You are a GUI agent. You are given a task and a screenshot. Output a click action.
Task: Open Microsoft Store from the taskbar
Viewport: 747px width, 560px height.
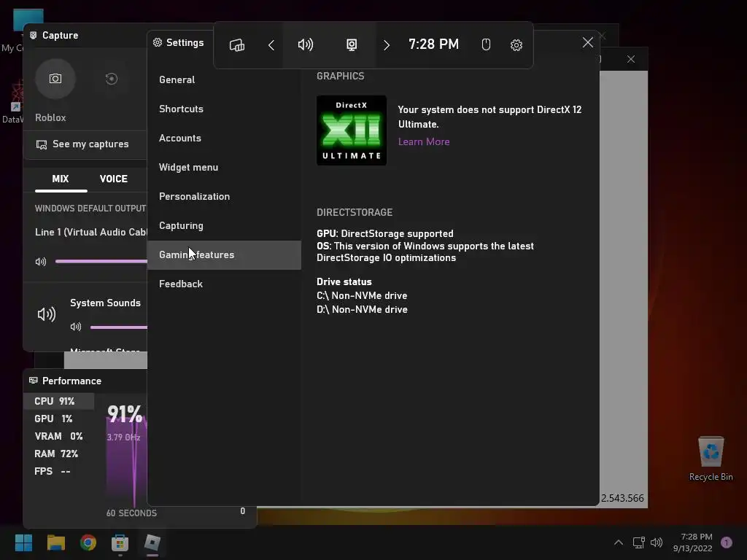click(x=120, y=542)
